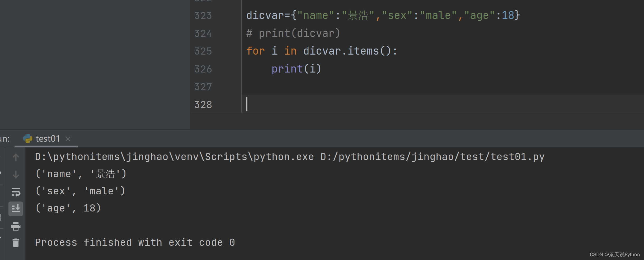The height and width of the screenshot is (260, 644).
Task: Toggle soft-wrap icon in Run console
Action: click(16, 192)
